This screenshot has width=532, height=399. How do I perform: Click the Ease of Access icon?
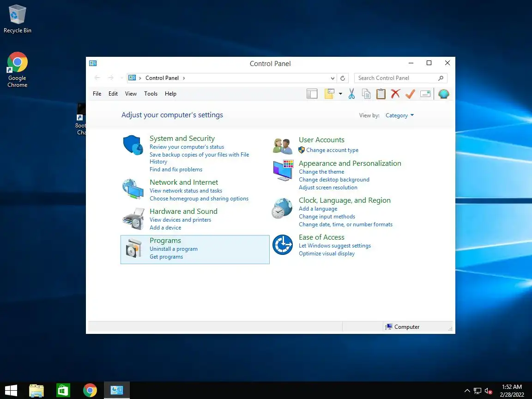[x=282, y=245]
